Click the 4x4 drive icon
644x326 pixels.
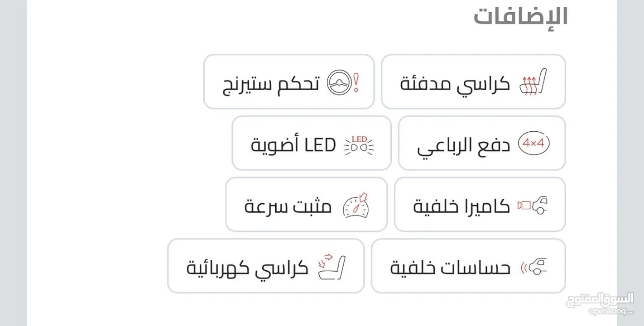[x=533, y=144]
